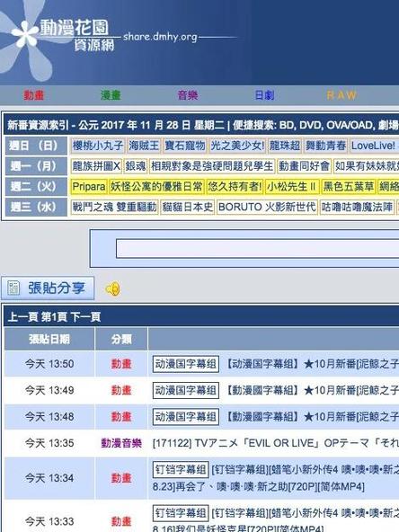Sort by 分類 column header

click(x=121, y=339)
